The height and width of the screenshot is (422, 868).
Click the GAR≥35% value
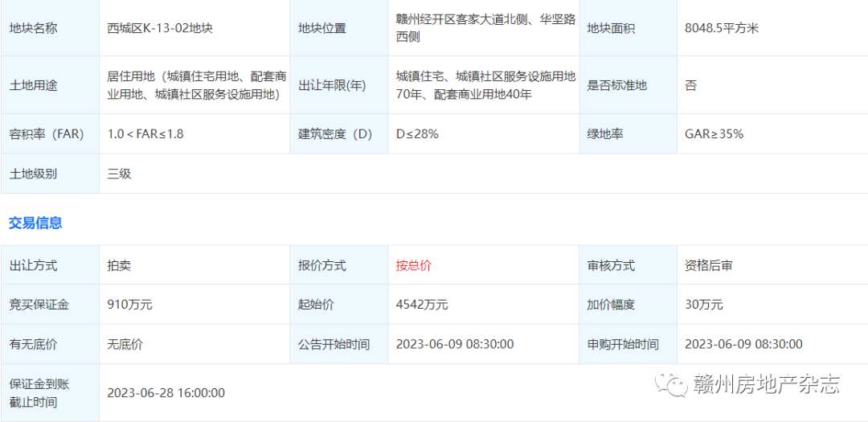click(x=714, y=134)
